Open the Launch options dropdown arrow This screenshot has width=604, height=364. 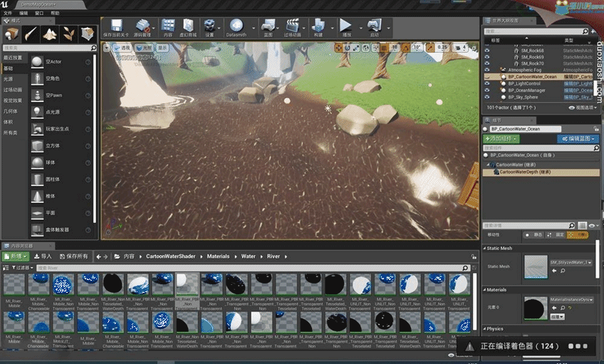(x=388, y=28)
